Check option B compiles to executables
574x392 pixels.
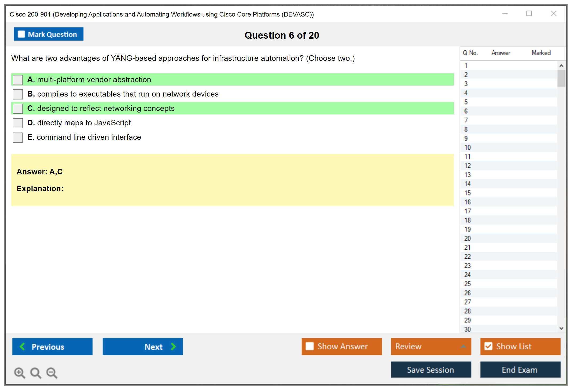point(18,94)
